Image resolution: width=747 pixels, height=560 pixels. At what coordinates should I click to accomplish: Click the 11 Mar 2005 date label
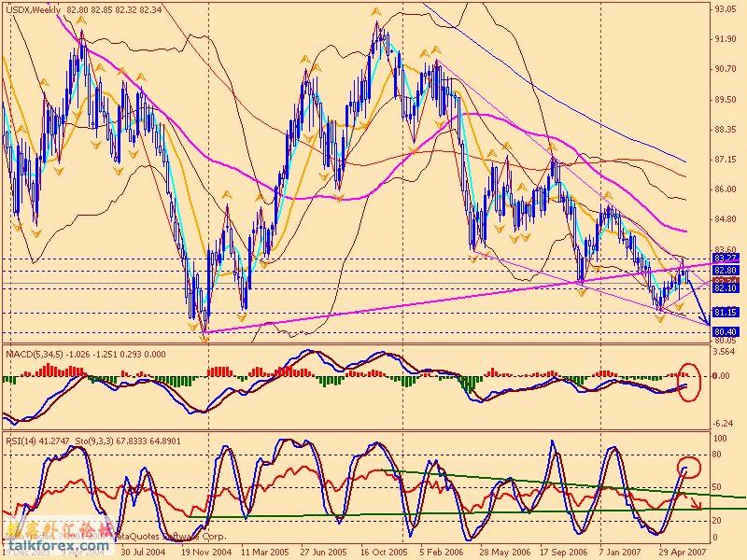(x=266, y=552)
